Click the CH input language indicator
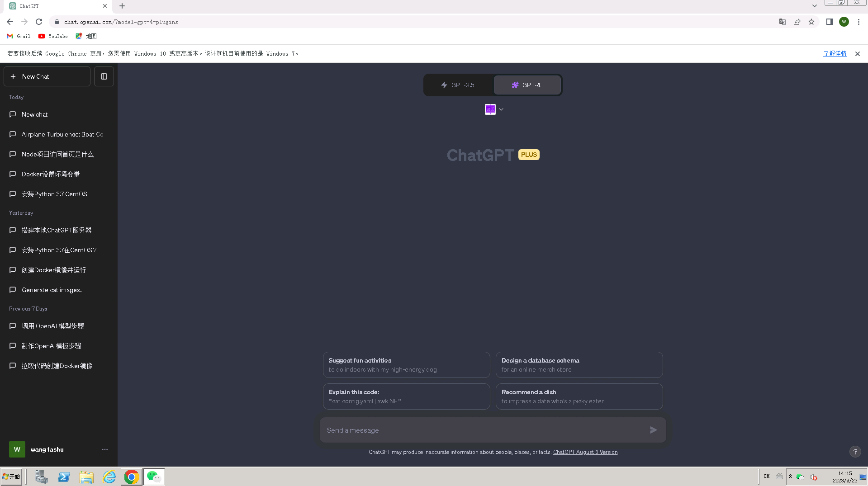This screenshot has height=486, width=868. tap(766, 476)
